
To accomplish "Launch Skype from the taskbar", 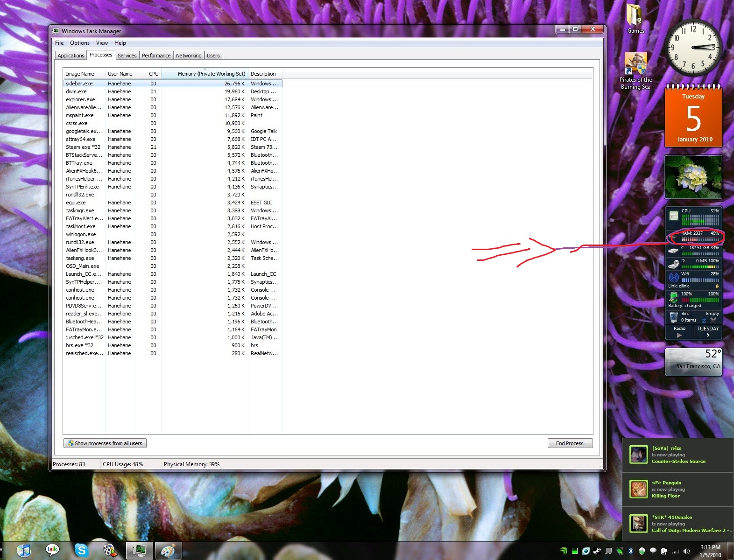I will (81, 551).
